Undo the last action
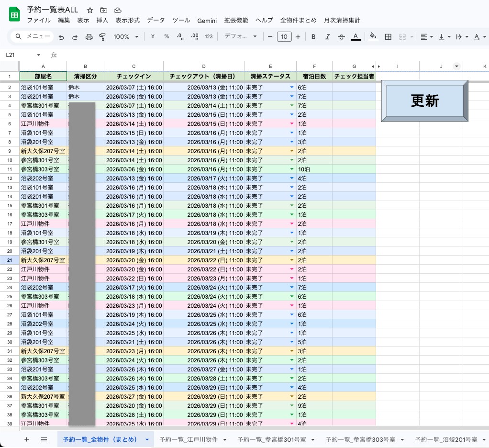 (61, 37)
